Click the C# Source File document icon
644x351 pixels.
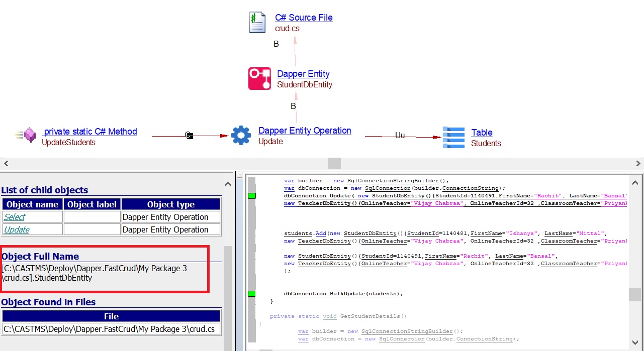pyautogui.click(x=257, y=23)
